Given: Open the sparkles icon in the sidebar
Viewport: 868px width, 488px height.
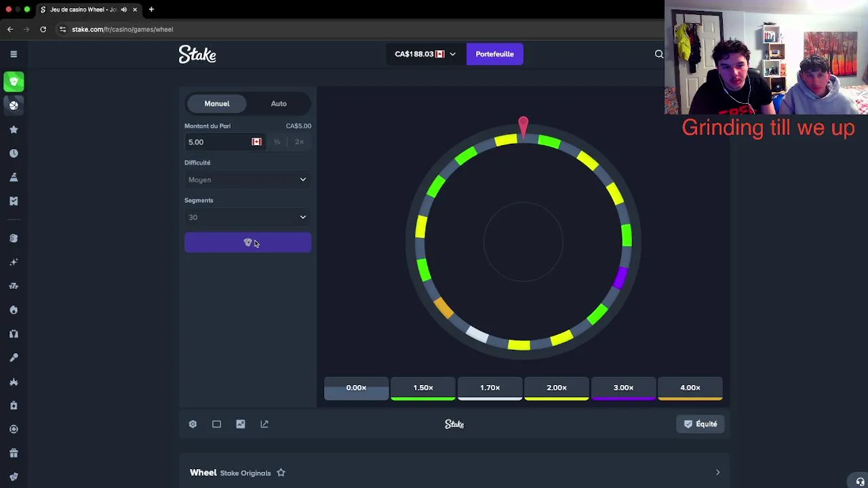Looking at the screenshot, I should pos(14,262).
